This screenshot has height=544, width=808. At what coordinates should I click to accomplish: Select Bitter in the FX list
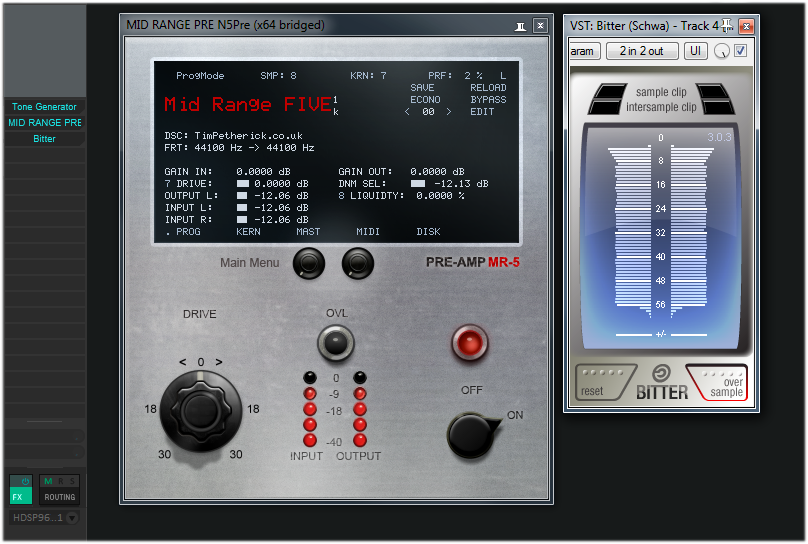tap(44, 139)
